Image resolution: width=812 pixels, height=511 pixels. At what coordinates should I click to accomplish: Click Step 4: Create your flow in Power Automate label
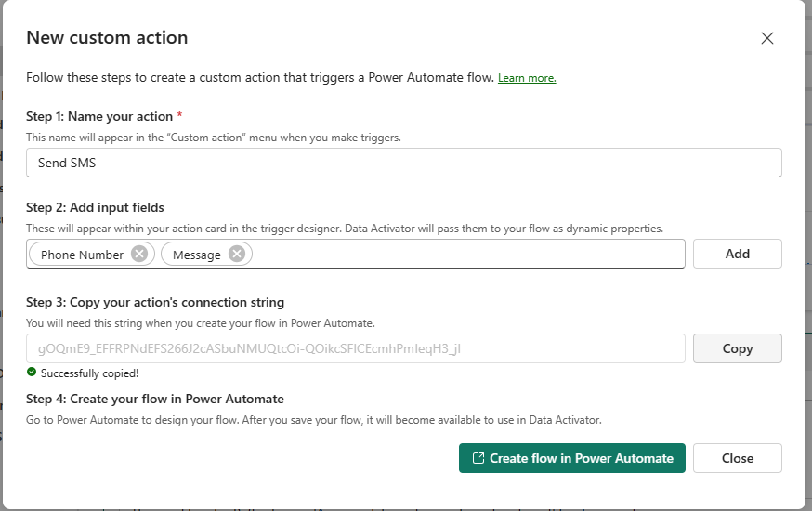pos(155,400)
